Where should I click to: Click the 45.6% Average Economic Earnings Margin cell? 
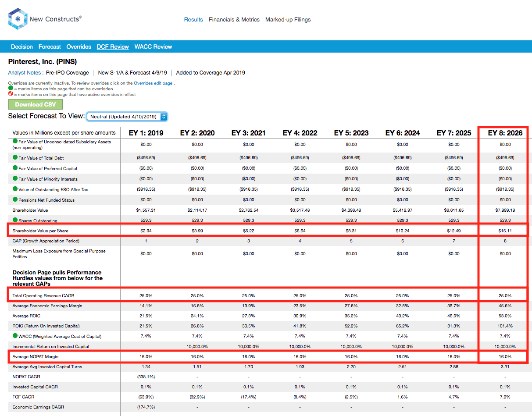pyautogui.click(x=505, y=306)
